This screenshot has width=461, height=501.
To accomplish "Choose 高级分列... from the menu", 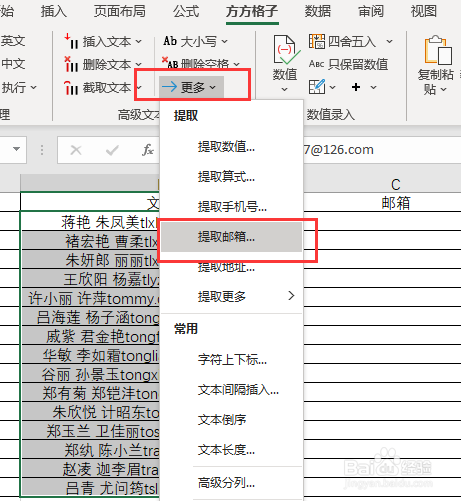I will [231, 482].
